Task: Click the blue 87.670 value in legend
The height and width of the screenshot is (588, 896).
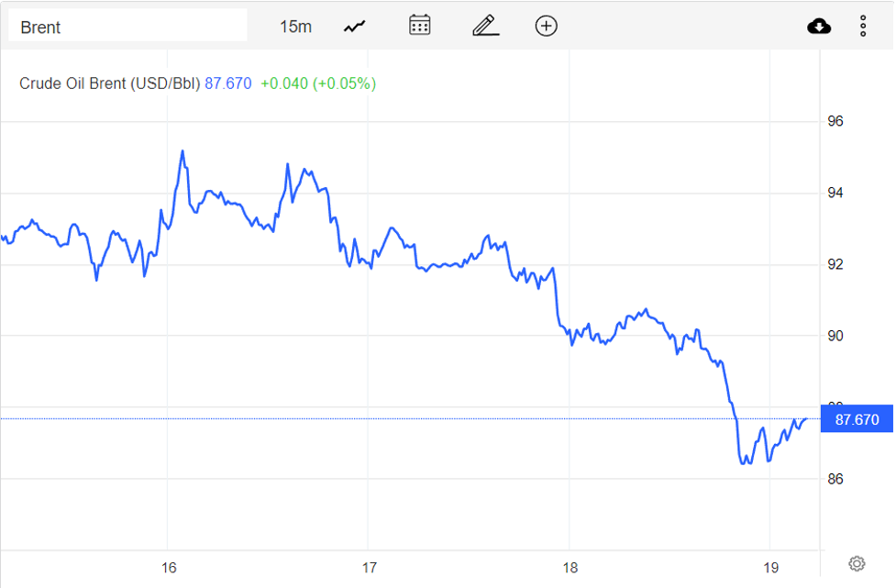Action: tap(227, 83)
